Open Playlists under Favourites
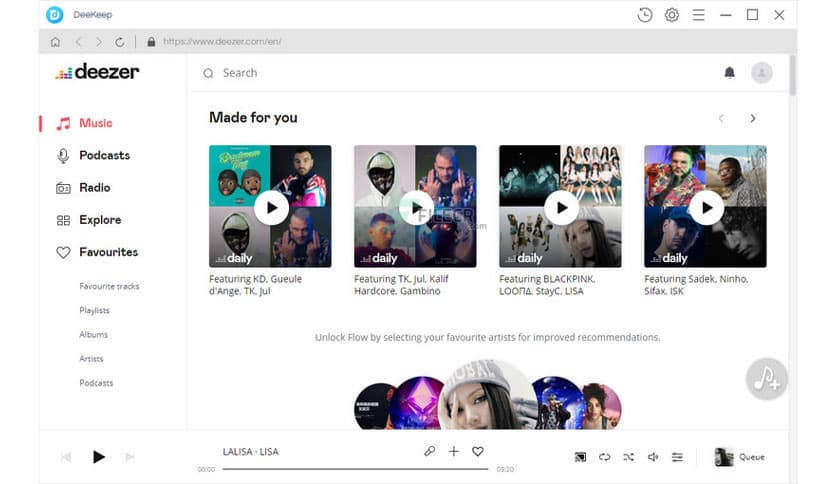836x484 pixels. (x=94, y=310)
